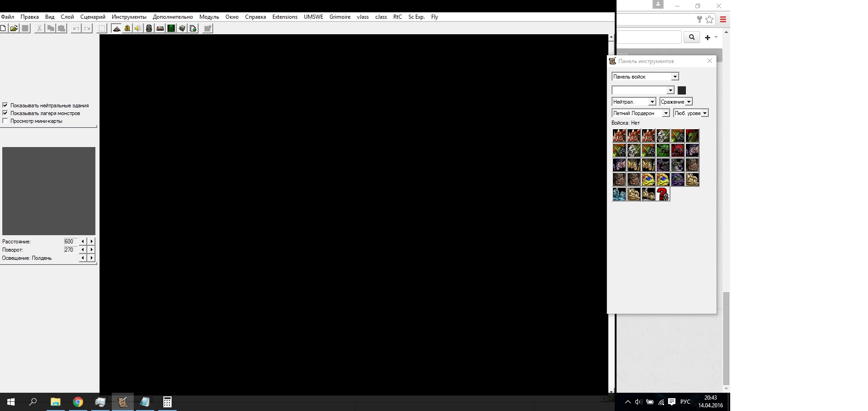Click the browser's plus button beside search
Viewport: 868px width, 411px height.
coord(707,37)
